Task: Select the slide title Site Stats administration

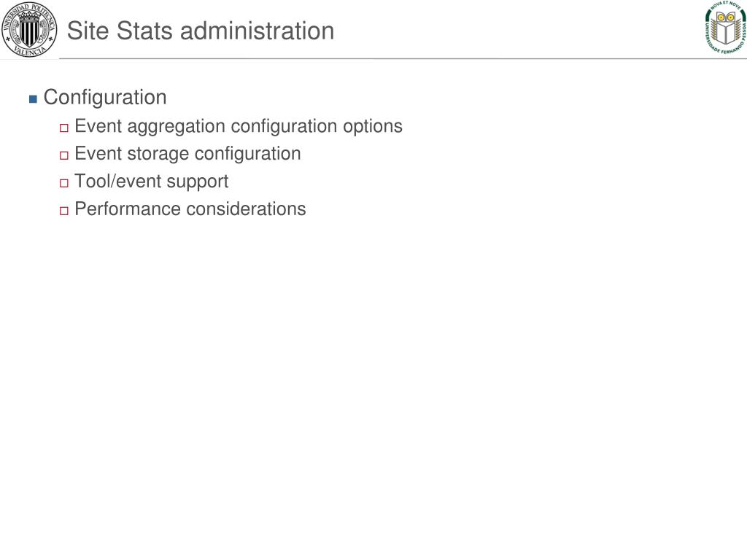Action: point(201,31)
